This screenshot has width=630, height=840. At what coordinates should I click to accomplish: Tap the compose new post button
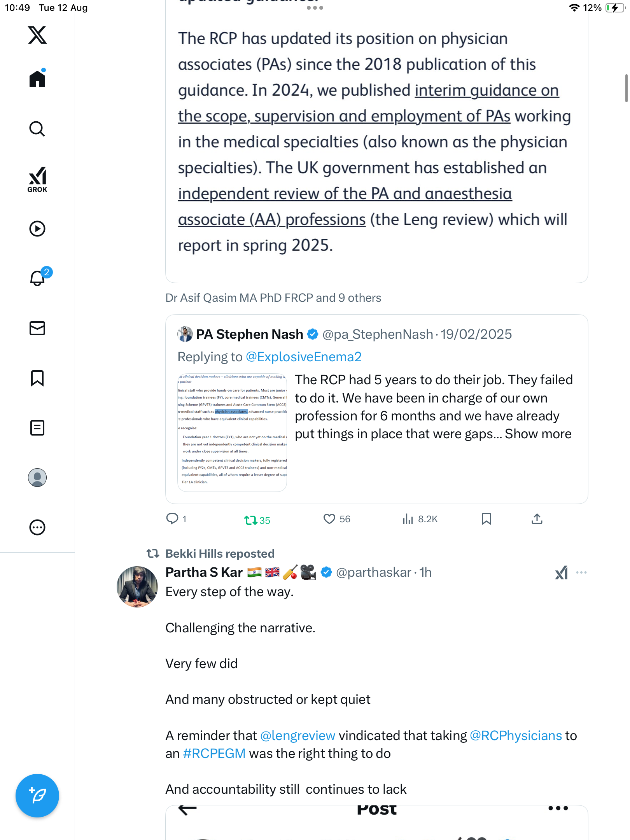[x=37, y=796]
